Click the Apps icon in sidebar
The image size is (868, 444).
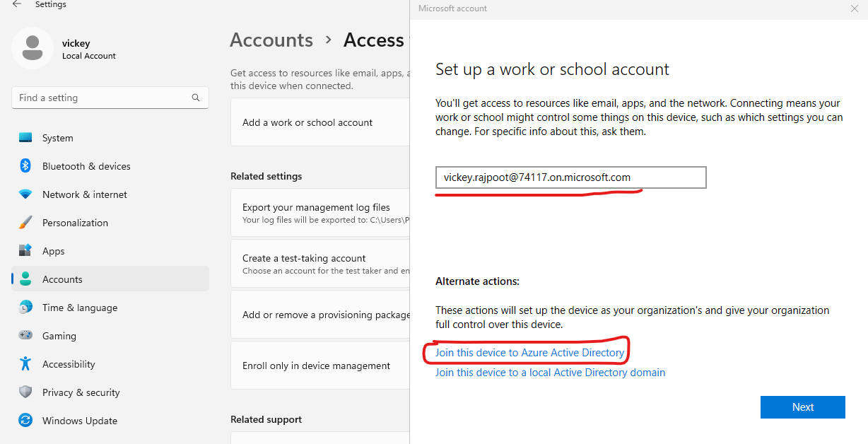[x=25, y=251]
